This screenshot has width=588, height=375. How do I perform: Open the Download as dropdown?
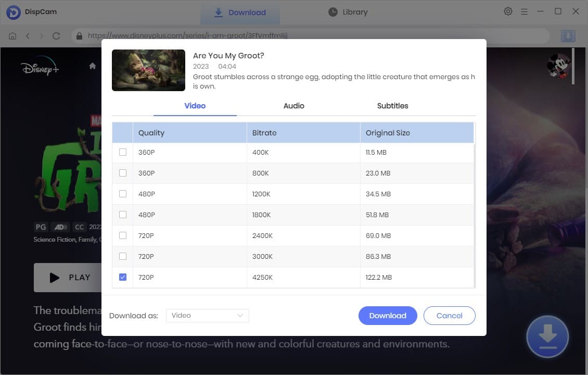click(x=207, y=315)
